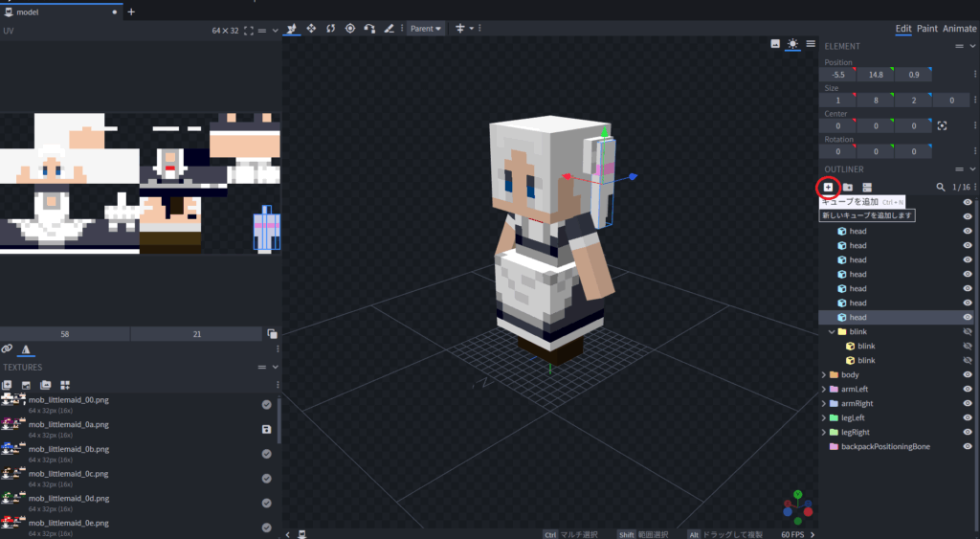Open the viewport hamburger menu
980x539 pixels.
(x=811, y=44)
